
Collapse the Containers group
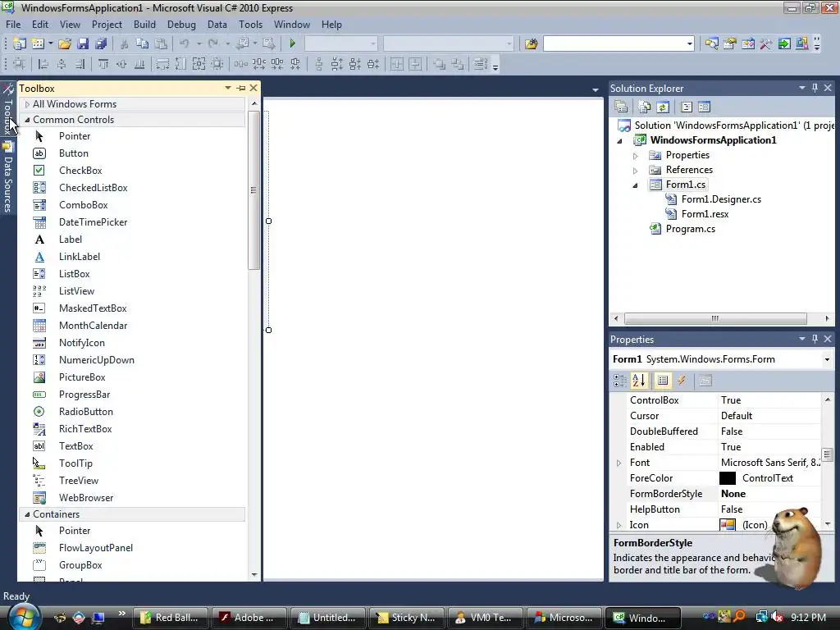(x=27, y=514)
